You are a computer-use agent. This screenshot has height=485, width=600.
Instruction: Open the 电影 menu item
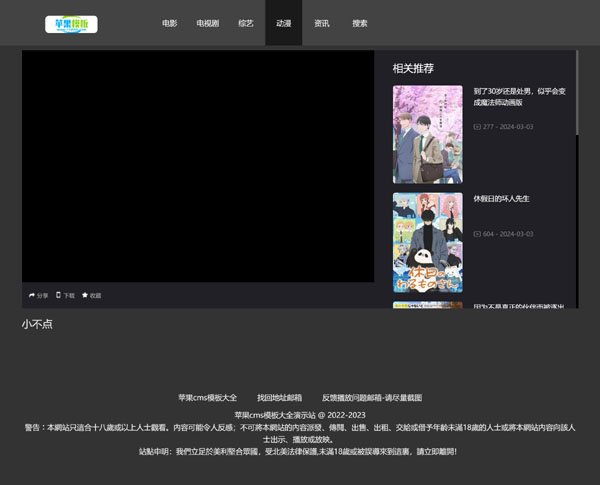(169, 23)
